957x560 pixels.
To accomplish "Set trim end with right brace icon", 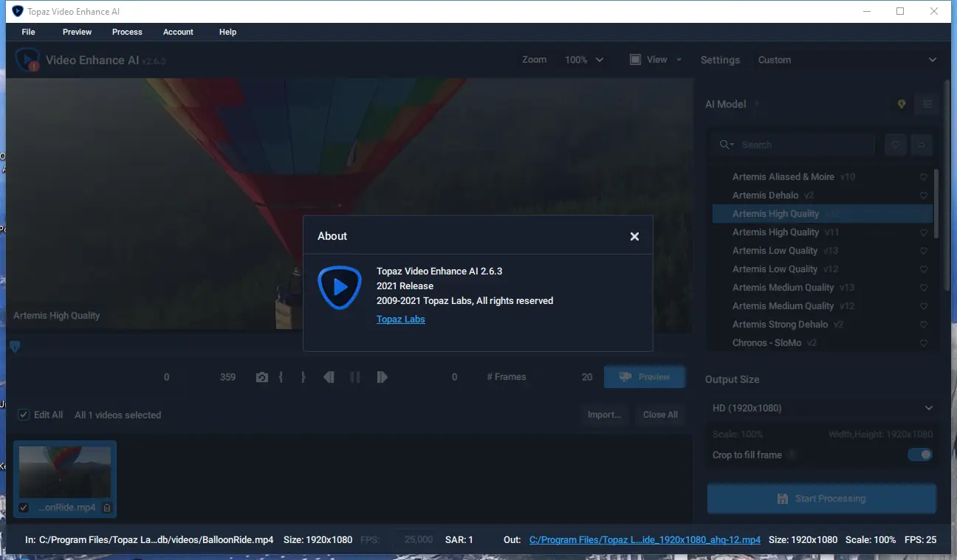I will tap(303, 377).
